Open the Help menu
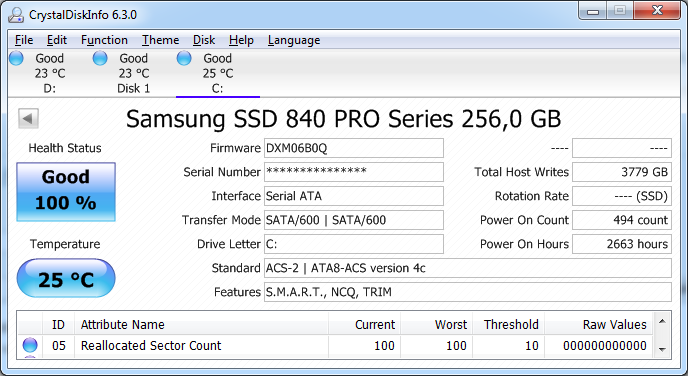Screen dimensions: 688x376 point(241,40)
